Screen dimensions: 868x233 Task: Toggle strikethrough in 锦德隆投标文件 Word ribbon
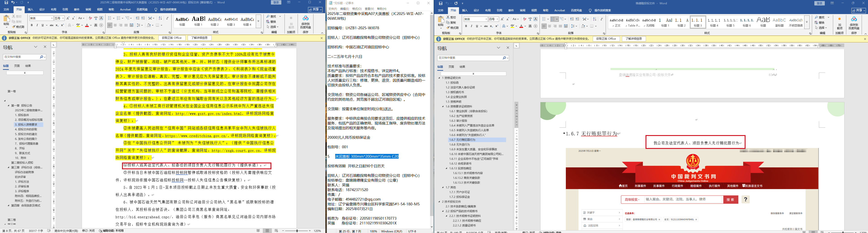[486, 26]
